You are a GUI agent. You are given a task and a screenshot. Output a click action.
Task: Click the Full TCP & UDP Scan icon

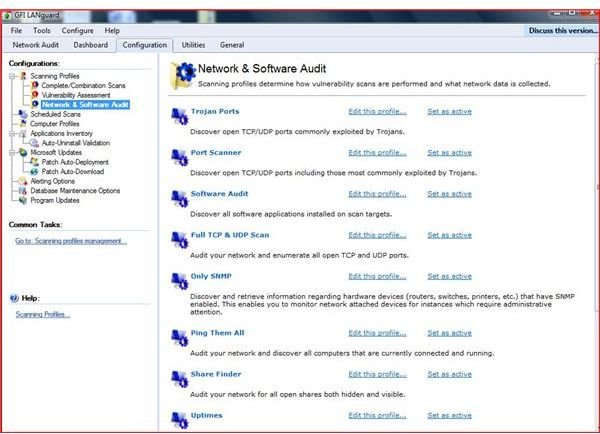(179, 240)
